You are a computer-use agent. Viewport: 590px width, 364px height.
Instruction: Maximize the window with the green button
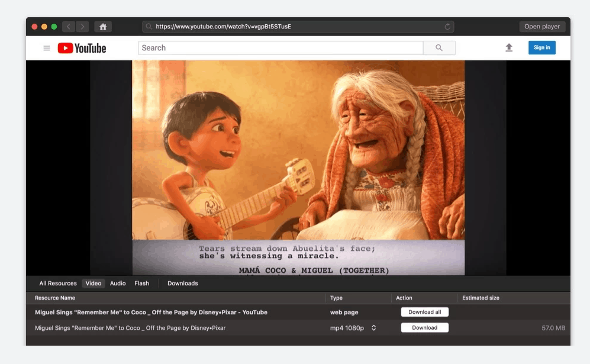[x=54, y=27]
